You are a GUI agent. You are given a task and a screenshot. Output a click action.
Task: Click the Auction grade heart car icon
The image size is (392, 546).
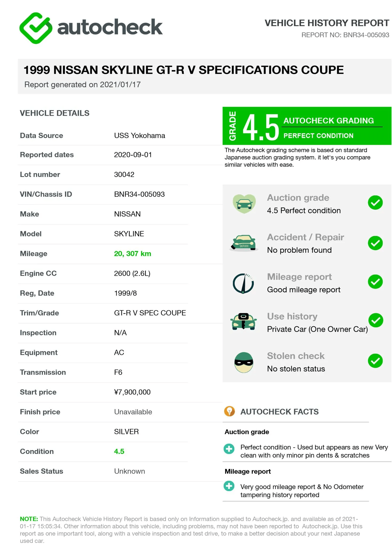tap(244, 204)
